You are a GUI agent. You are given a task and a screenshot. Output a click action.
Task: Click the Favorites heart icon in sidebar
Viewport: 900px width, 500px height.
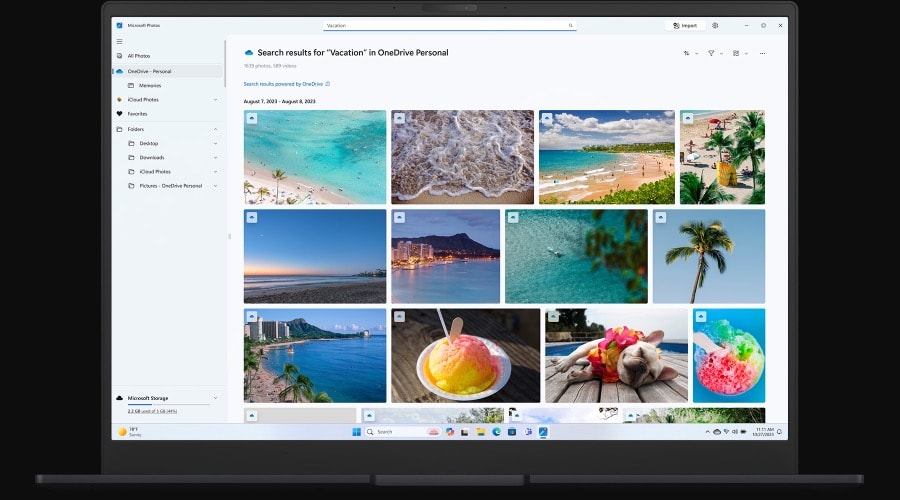(x=120, y=114)
